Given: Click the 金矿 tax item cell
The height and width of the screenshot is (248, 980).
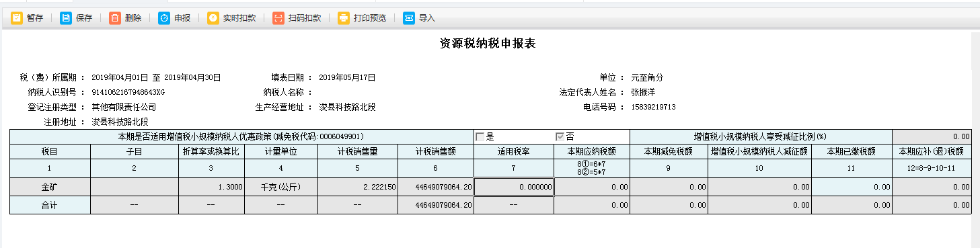Looking at the screenshot, I should tap(50, 187).
